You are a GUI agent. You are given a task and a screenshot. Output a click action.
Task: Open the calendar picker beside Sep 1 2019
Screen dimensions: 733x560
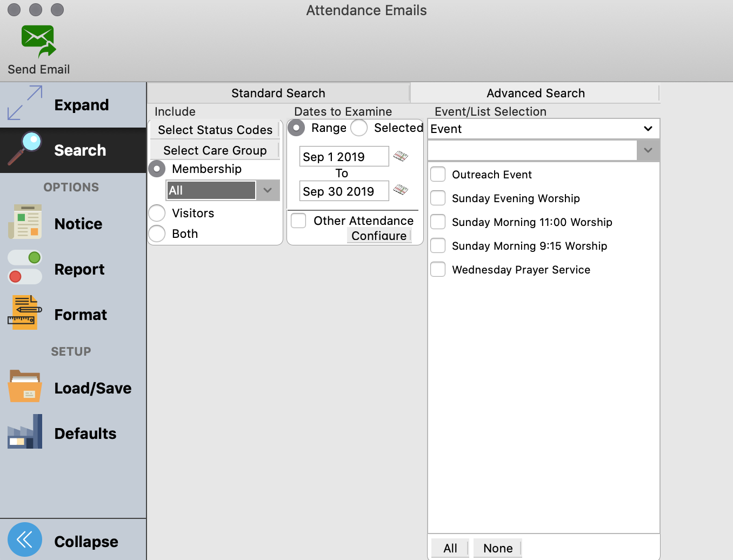coord(401,156)
